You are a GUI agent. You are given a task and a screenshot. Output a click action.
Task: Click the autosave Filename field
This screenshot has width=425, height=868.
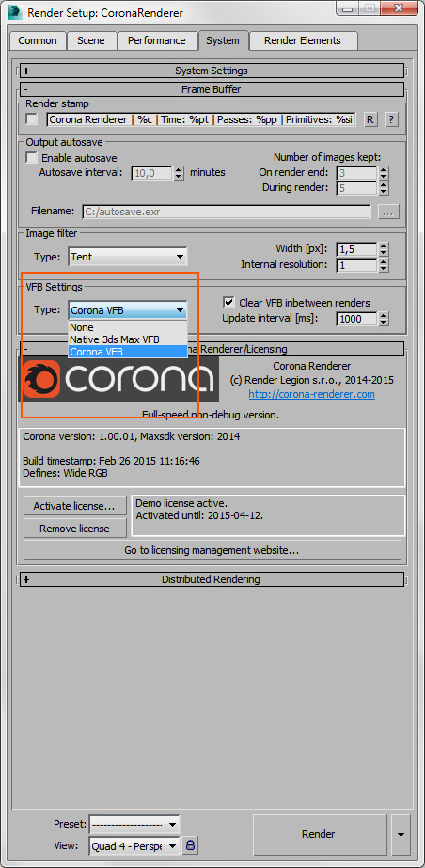tap(227, 212)
